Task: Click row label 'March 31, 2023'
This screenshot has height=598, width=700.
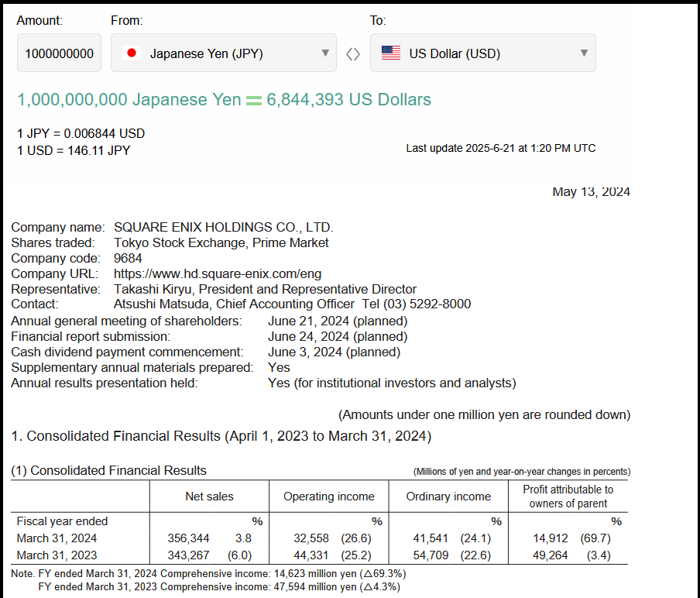Action: 57,555
